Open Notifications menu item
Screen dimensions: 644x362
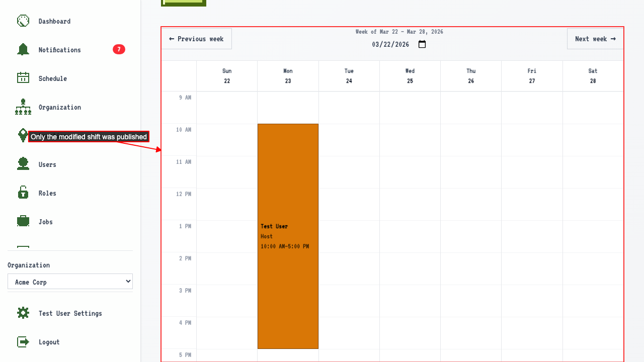pos(60,50)
